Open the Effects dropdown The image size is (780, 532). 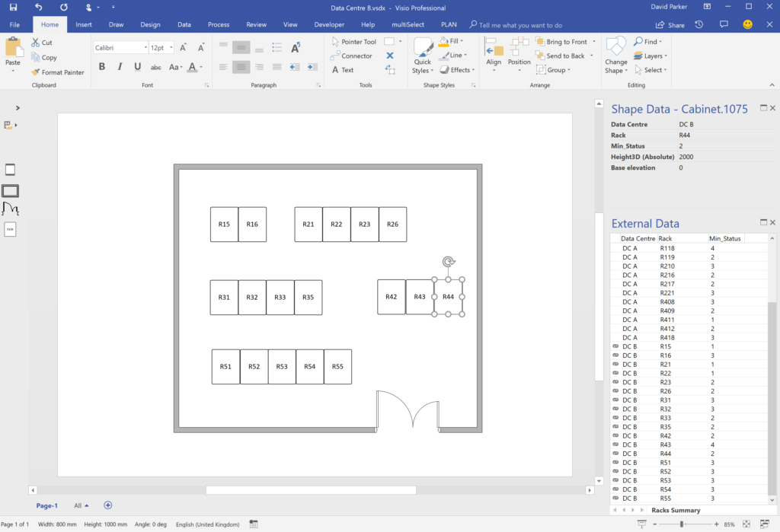(456, 69)
